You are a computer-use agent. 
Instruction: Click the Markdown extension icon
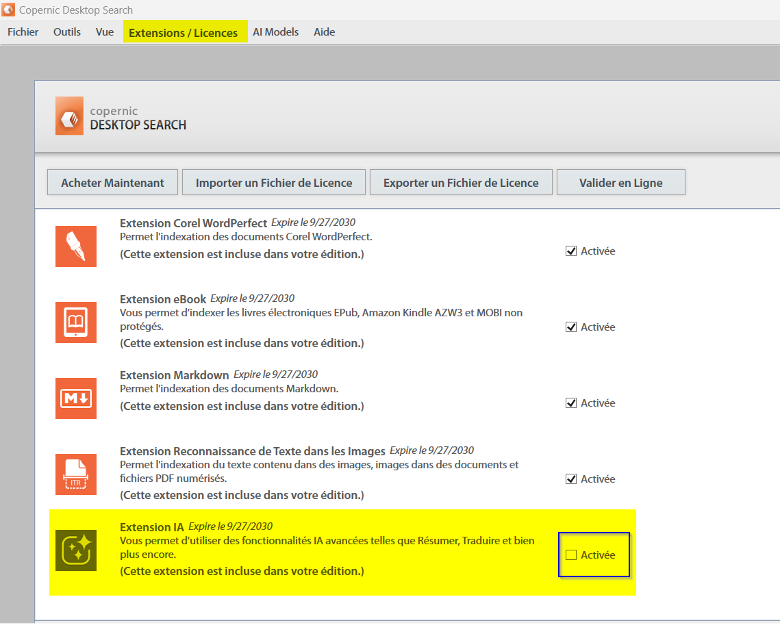(76, 398)
